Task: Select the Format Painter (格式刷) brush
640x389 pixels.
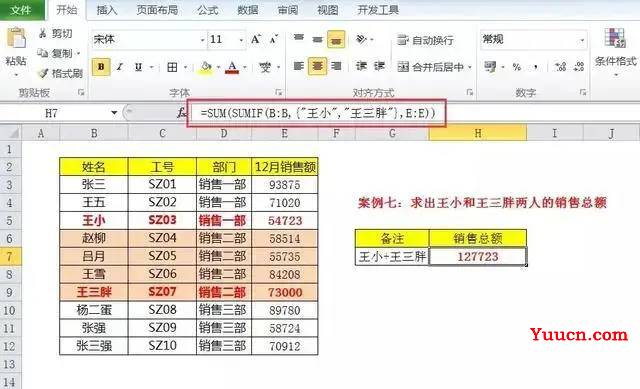Action: click(x=42, y=73)
